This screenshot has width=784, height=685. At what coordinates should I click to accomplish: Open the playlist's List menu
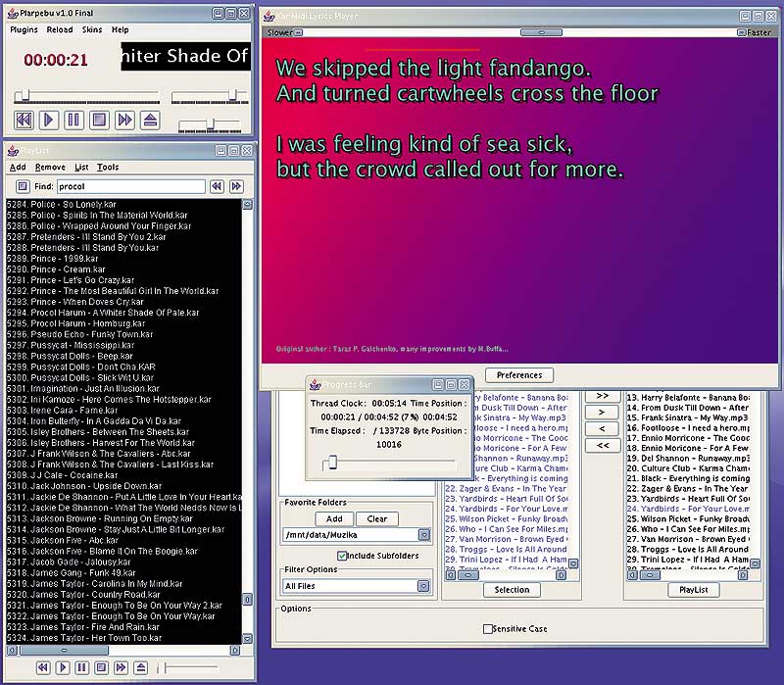coord(81,167)
